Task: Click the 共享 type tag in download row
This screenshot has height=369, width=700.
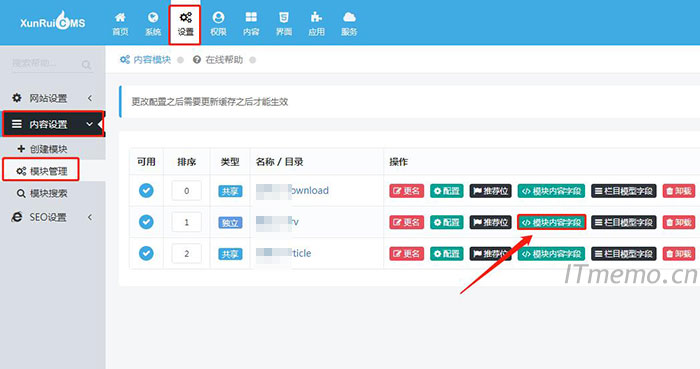Action: [x=230, y=191]
